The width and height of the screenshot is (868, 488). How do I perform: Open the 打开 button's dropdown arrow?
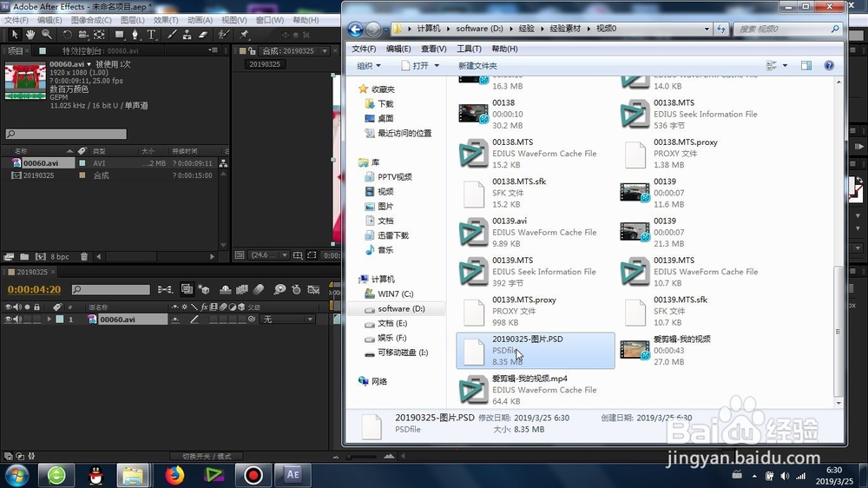(x=437, y=65)
